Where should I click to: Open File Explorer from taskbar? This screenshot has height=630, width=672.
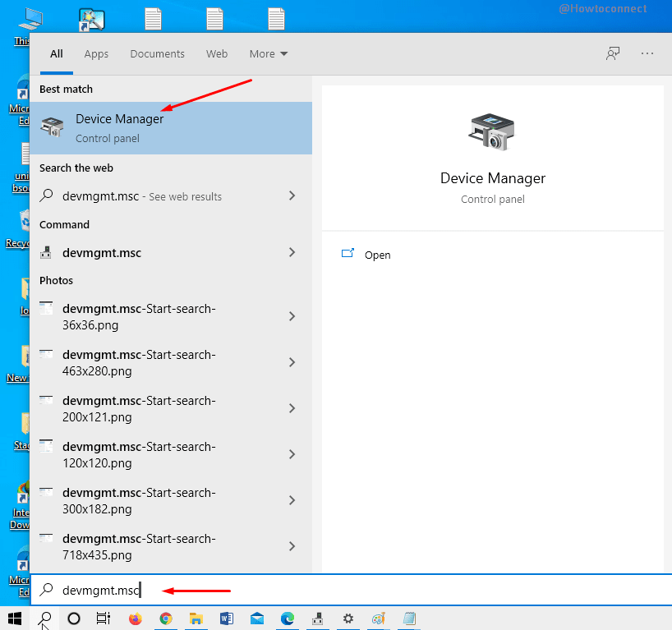click(x=196, y=619)
